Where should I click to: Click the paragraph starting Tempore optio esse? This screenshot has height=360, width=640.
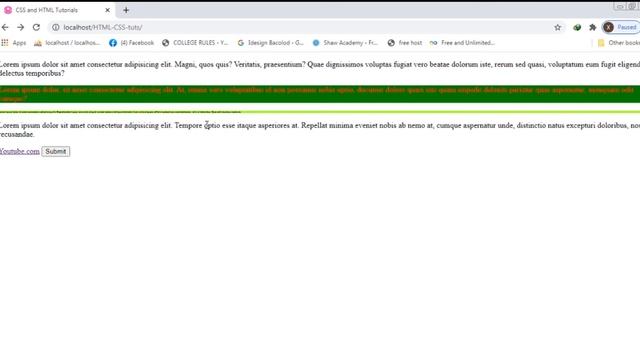[x=320, y=130]
